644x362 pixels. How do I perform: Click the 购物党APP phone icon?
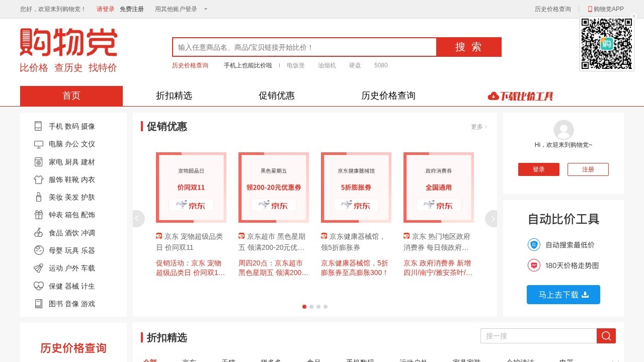coord(590,9)
